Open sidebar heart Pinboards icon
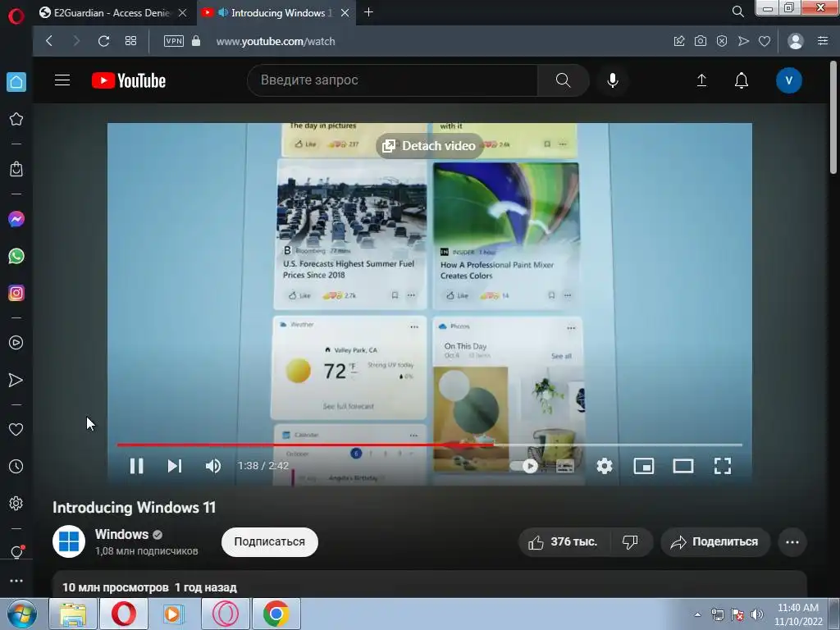840x630 pixels. 16,430
